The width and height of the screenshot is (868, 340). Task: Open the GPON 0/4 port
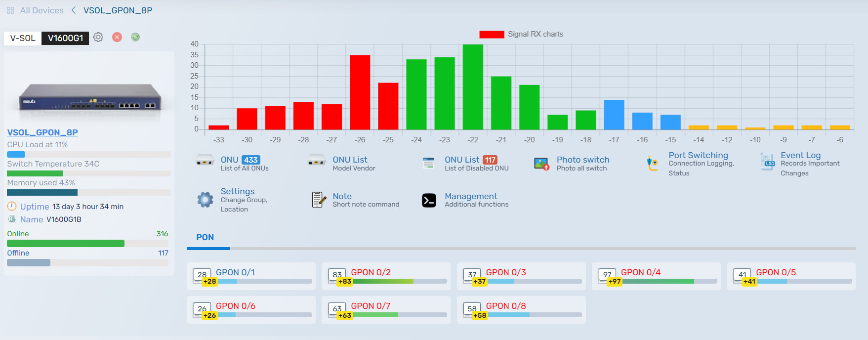[x=640, y=272]
